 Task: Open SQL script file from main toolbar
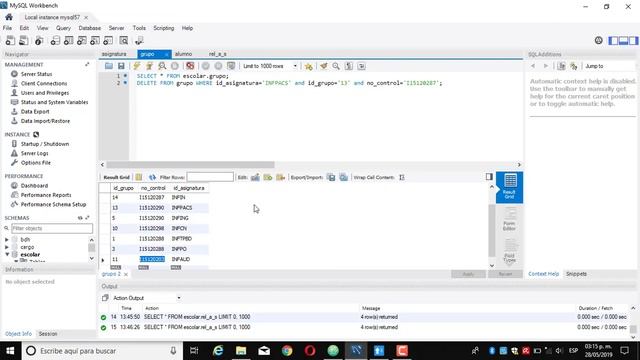pos(24,40)
